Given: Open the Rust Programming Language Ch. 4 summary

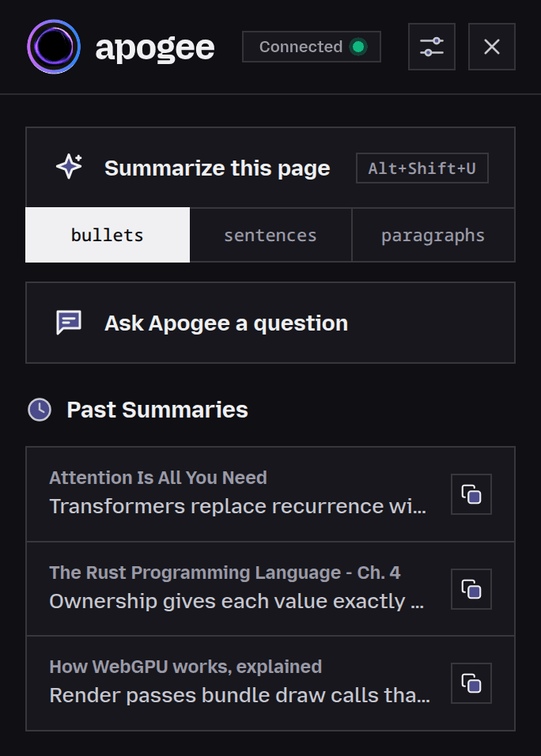Looking at the screenshot, I should (x=270, y=588).
